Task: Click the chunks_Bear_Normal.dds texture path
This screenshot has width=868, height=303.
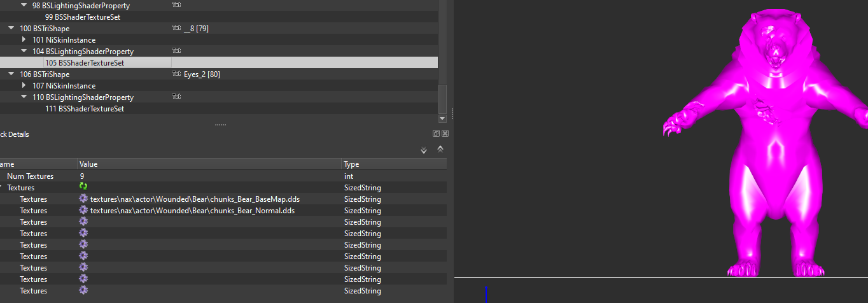Action: [192, 211]
